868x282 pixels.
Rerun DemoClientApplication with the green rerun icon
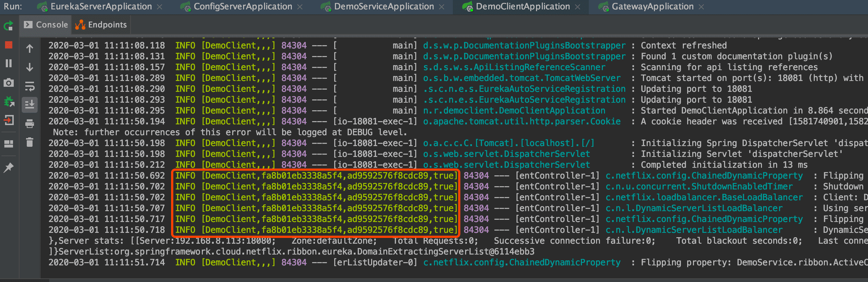point(9,26)
